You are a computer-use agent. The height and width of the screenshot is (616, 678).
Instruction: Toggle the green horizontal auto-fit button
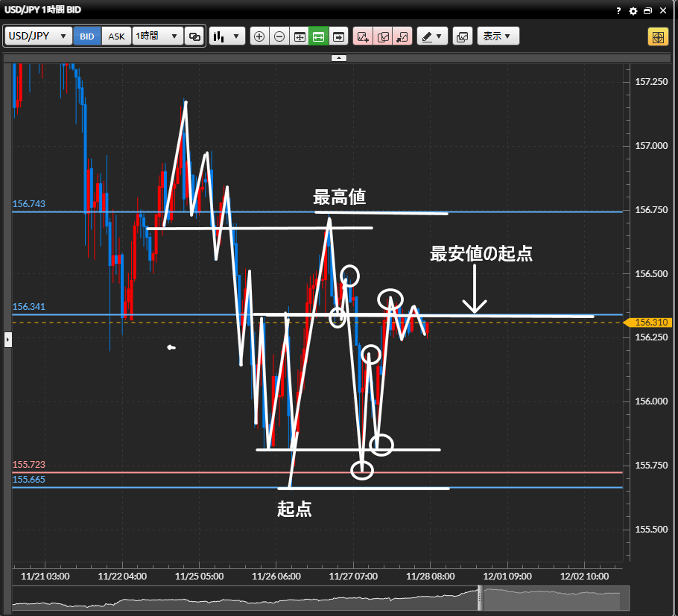coord(319,36)
